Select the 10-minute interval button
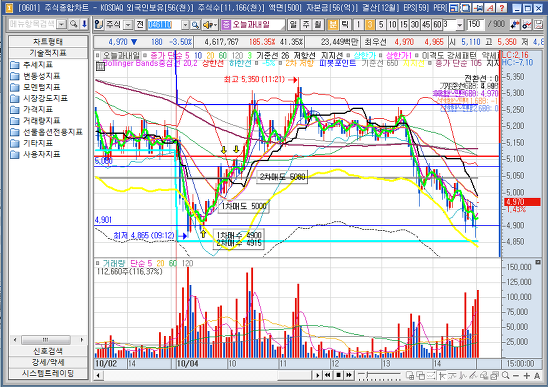Image resolution: width=548 pixels, height=387 pixels. [x=392, y=24]
